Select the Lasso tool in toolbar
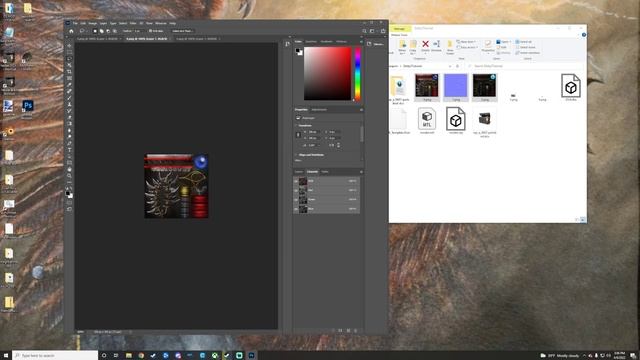This screenshot has height=360, width=640. coord(69,59)
